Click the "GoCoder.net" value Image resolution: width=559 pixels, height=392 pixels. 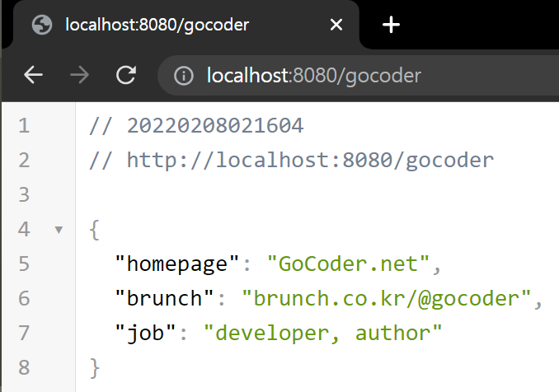click(x=348, y=264)
